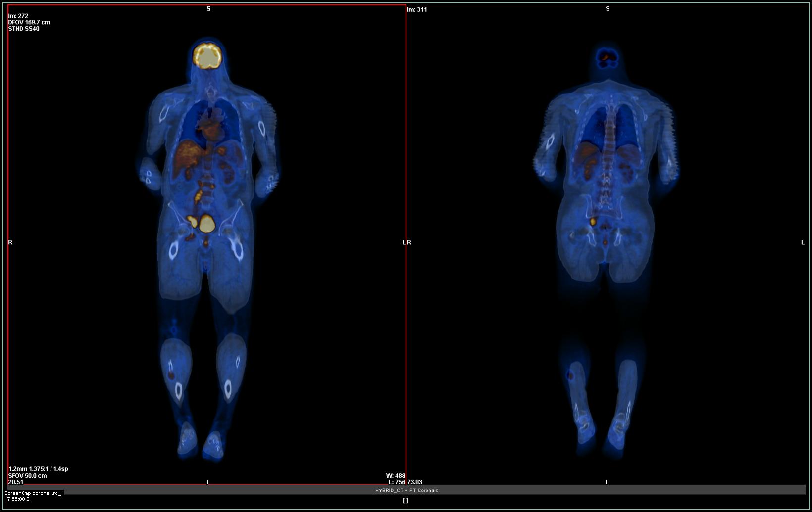The image size is (812, 512).
Task: Click the bright brain uptake region
Action: (207, 56)
